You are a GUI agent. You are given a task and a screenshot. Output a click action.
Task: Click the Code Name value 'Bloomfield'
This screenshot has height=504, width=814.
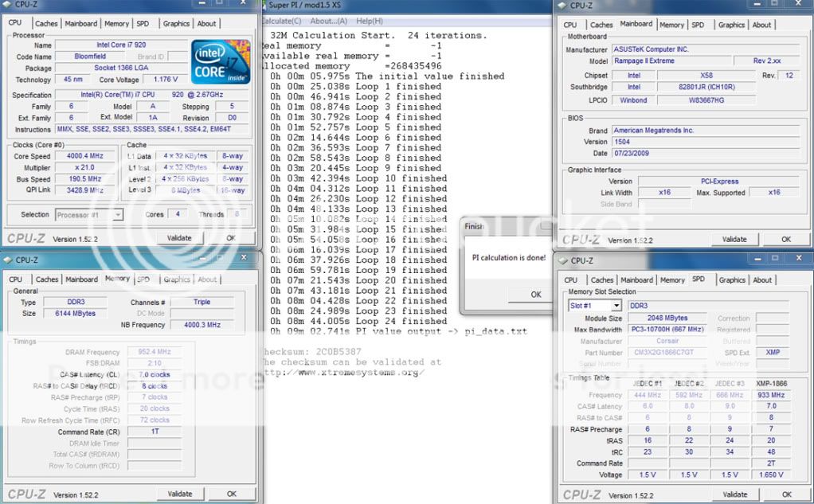90,56
